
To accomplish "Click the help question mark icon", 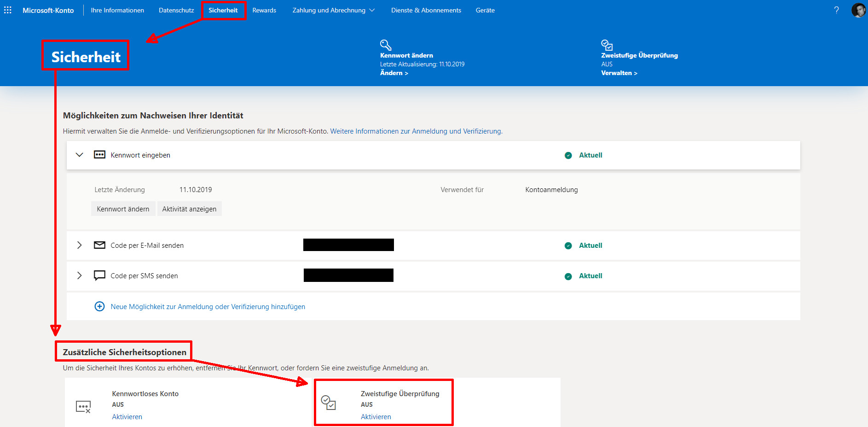I will [x=836, y=10].
